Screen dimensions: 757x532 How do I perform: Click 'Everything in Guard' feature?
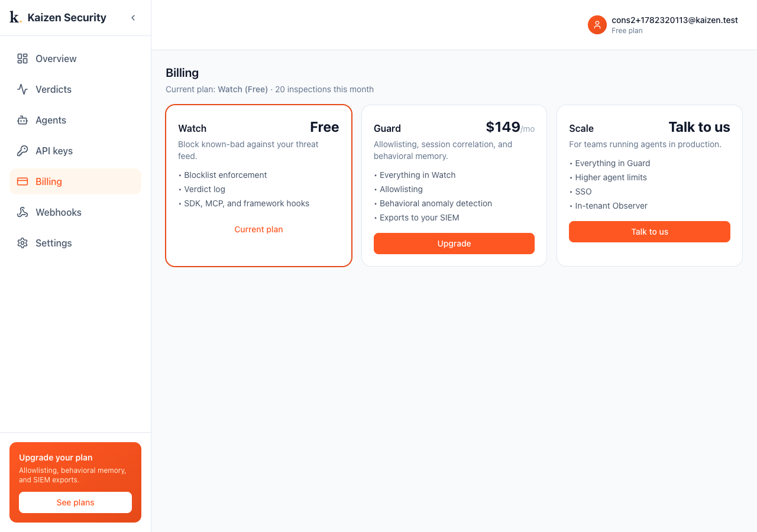tap(613, 163)
